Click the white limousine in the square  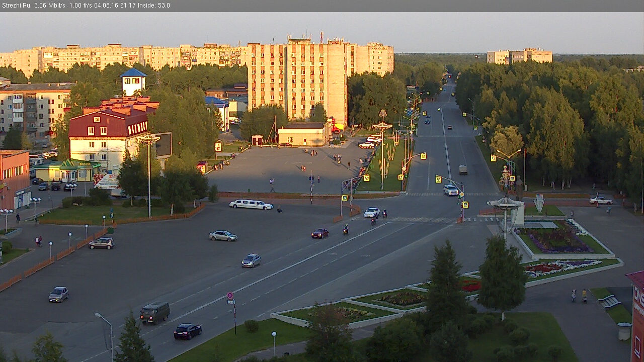(x=251, y=204)
